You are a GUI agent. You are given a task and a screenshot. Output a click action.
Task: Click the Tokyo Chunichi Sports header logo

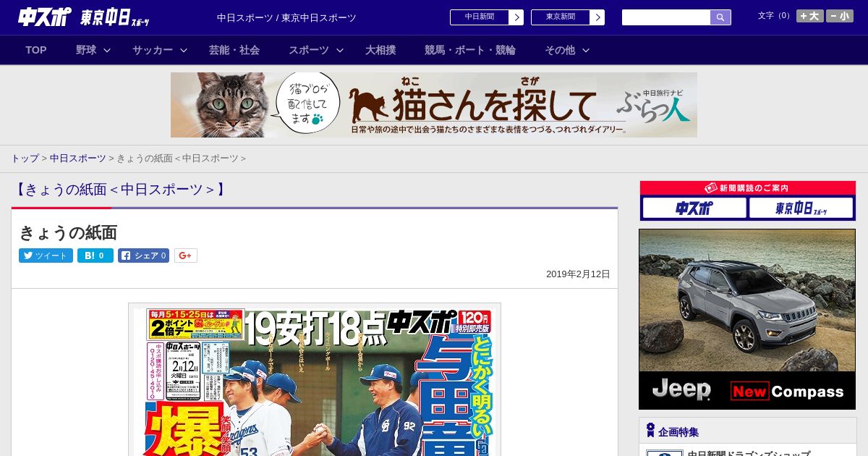click(x=115, y=17)
